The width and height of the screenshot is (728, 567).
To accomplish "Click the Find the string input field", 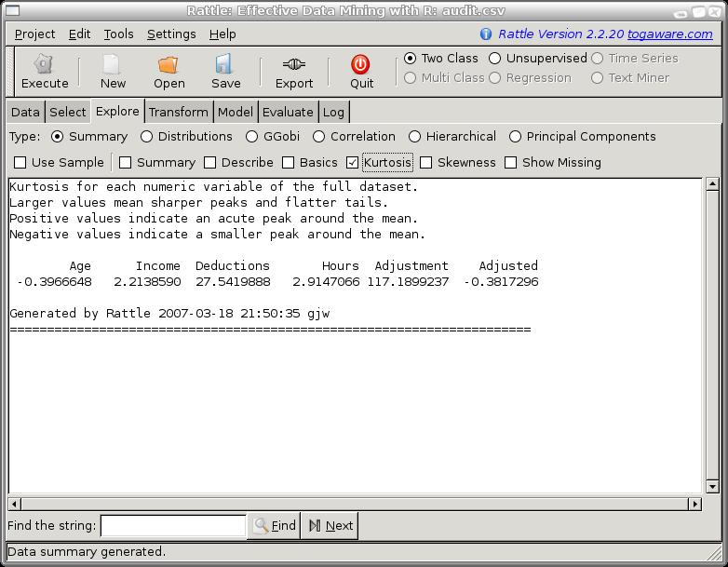I will [x=173, y=526].
